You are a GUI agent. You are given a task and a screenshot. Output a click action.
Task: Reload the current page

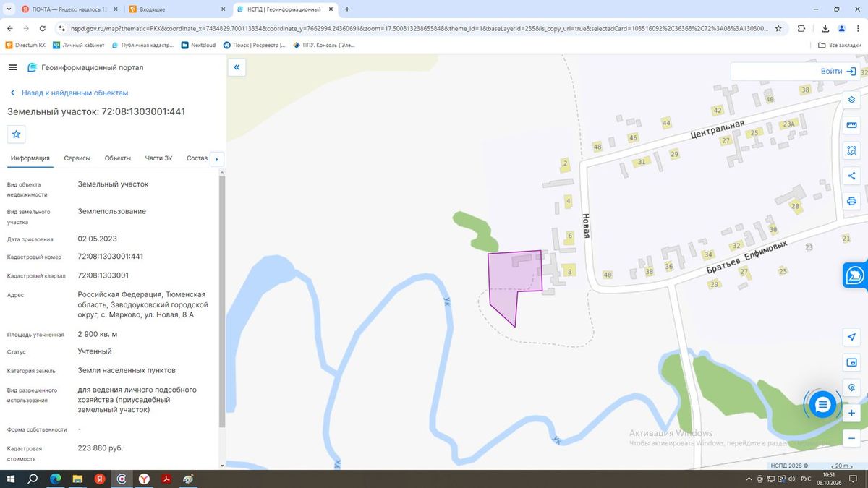click(43, 28)
